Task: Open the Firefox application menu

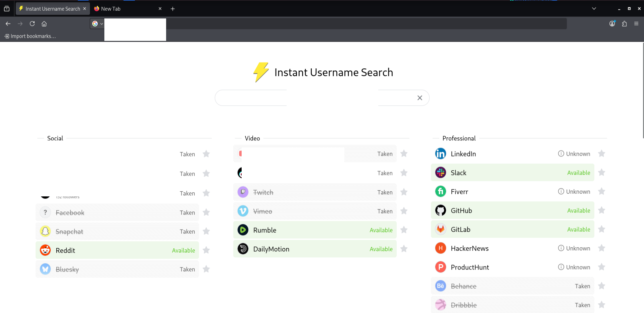Action: [x=636, y=23]
